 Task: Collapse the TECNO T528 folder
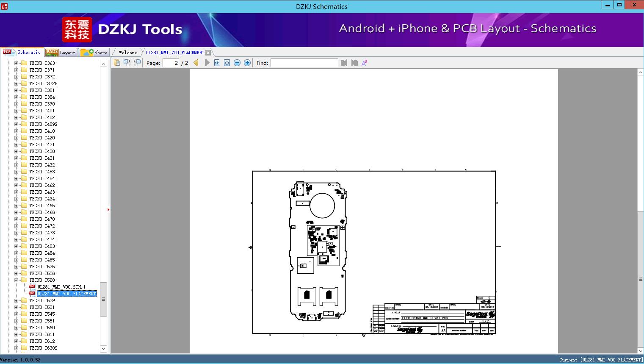(16, 280)
